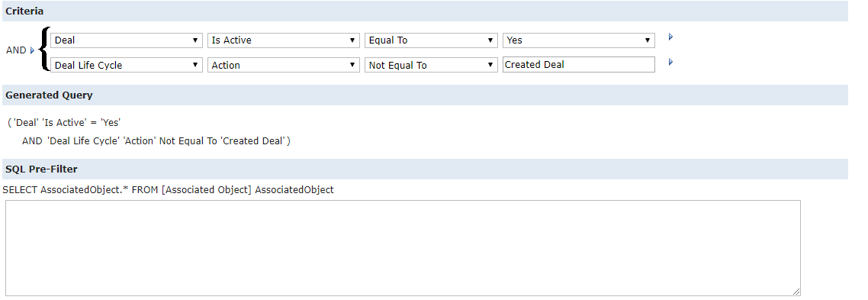Click the Created Deal value text box

(x=579, y=64)
